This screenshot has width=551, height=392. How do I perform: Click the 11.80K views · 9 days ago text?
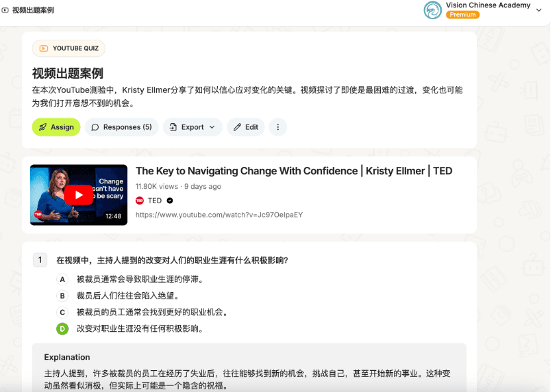pos(179,187)
